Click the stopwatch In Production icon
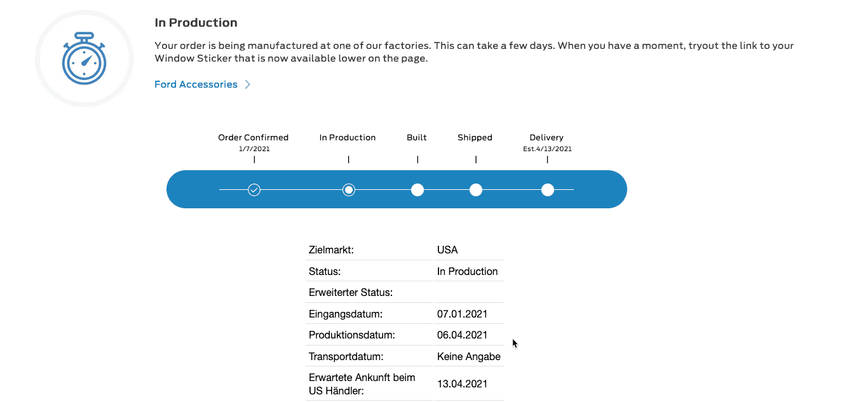The width and height of the screenshot is (868, 402). pyautogui.click(x=84, y=58)
